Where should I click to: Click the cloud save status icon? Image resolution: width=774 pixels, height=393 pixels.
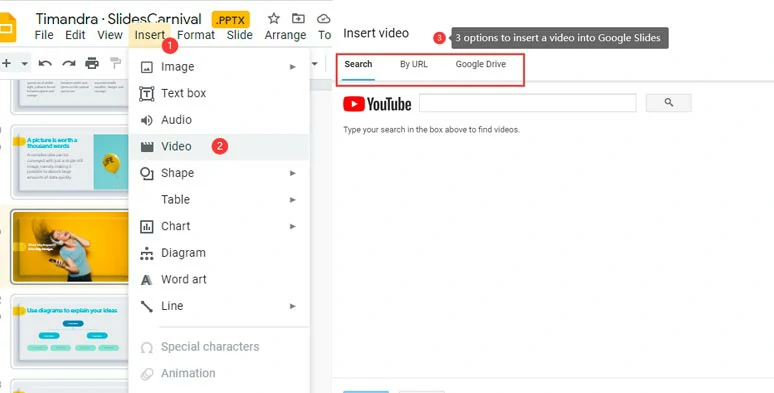tap(323, 19)
